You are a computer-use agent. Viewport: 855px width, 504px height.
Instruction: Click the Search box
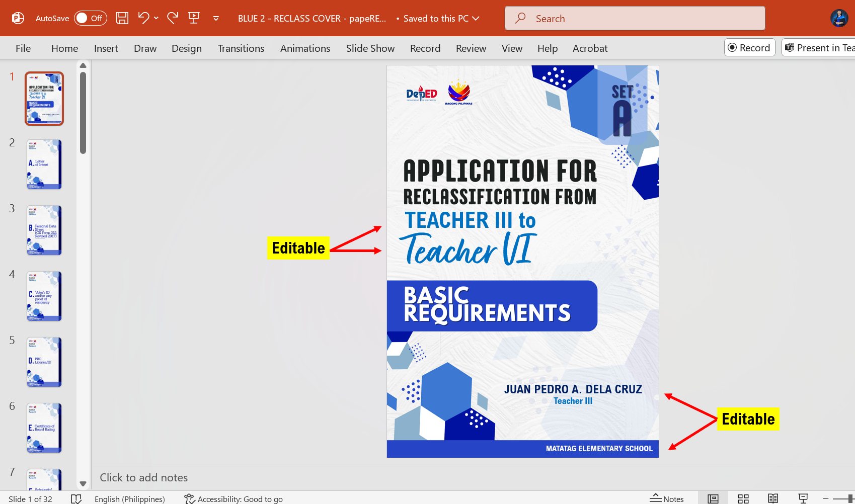coord(635,18)
